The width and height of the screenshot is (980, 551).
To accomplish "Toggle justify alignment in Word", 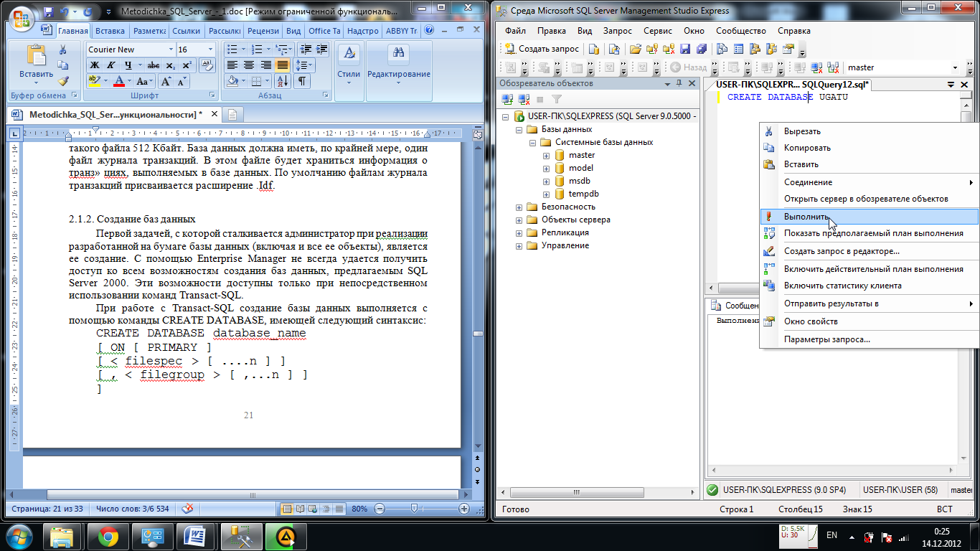I will click(x=282, y=65).
